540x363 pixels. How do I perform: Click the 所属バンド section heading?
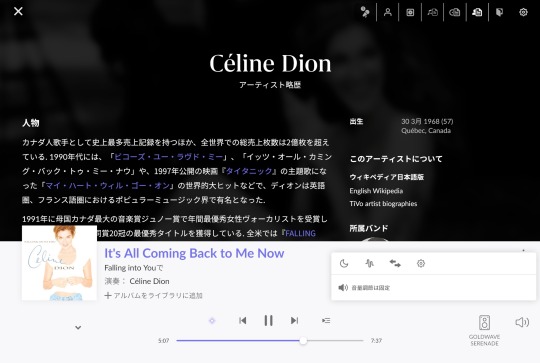point(369,228)
